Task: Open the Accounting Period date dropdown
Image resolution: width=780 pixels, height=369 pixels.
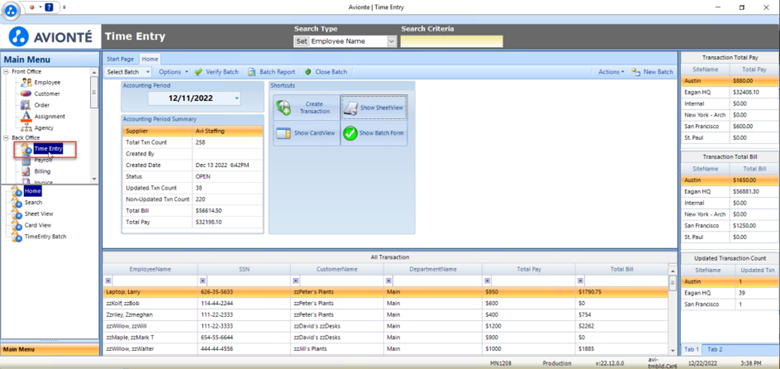Action: point(236,98)
